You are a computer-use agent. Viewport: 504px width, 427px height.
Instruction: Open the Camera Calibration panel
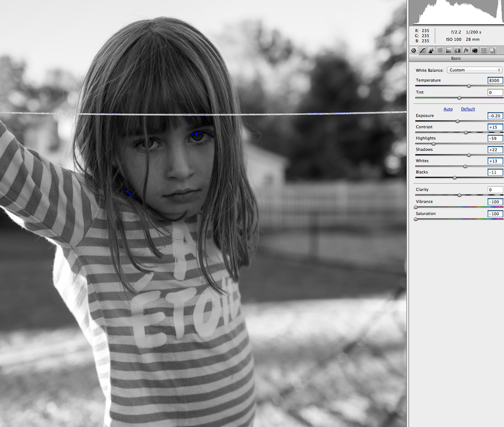(x=474, y=50)
